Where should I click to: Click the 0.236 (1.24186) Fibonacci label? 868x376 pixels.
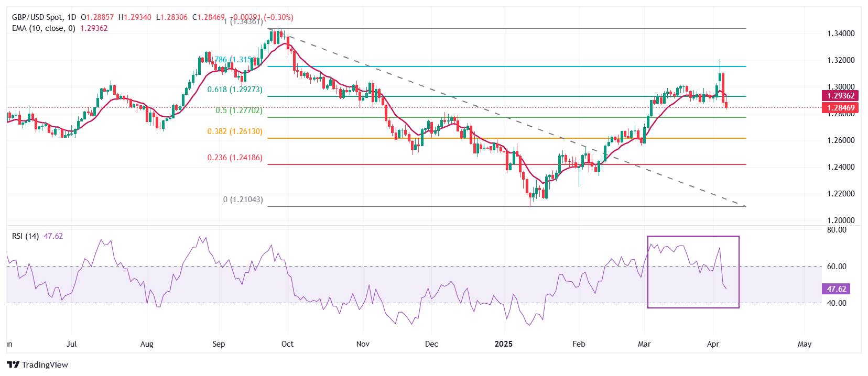[234, 158]
